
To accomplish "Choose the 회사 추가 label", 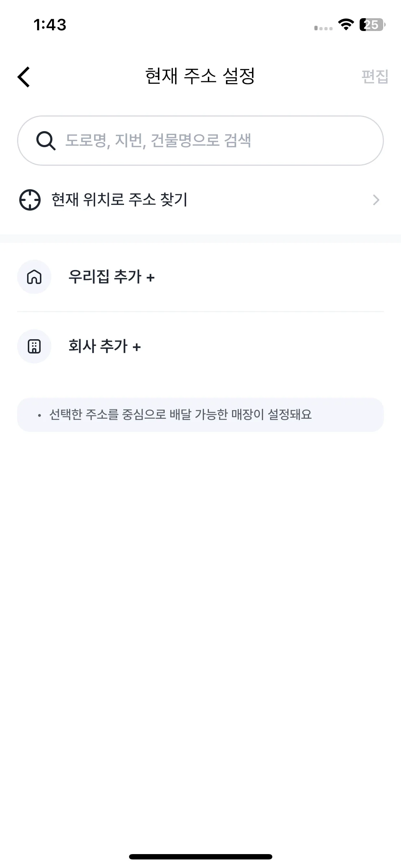I will tap(98, 346).
